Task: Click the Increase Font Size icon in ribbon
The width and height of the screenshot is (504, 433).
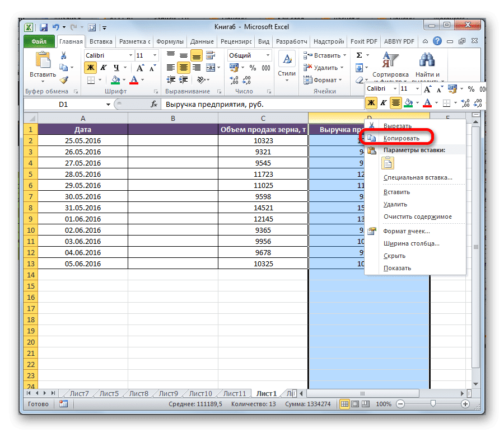Action: pyautogui.click(x=140, y=68)
